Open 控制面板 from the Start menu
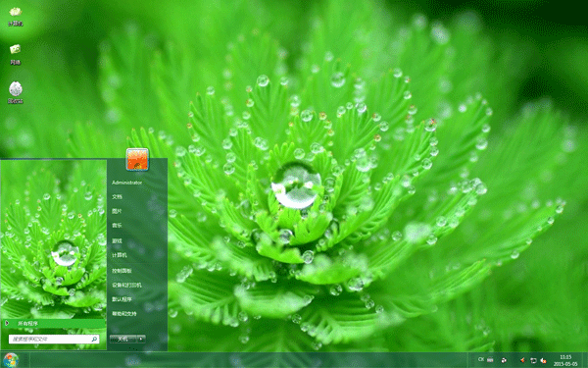588x368 pixels. (122, 271)
